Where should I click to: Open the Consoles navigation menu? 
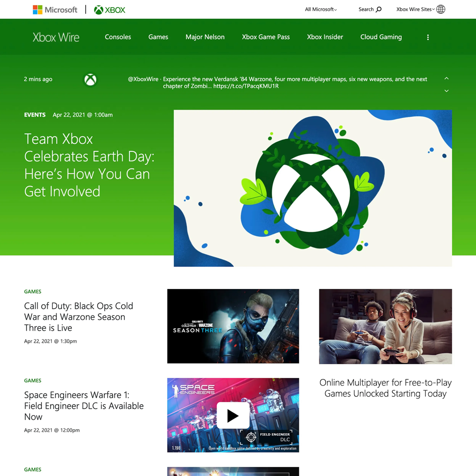pos(118,37)
